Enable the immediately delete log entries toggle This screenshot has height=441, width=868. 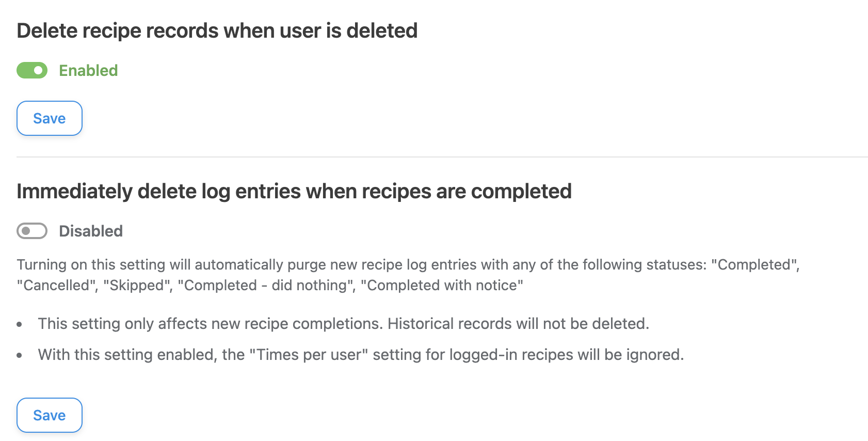[32, 231]
